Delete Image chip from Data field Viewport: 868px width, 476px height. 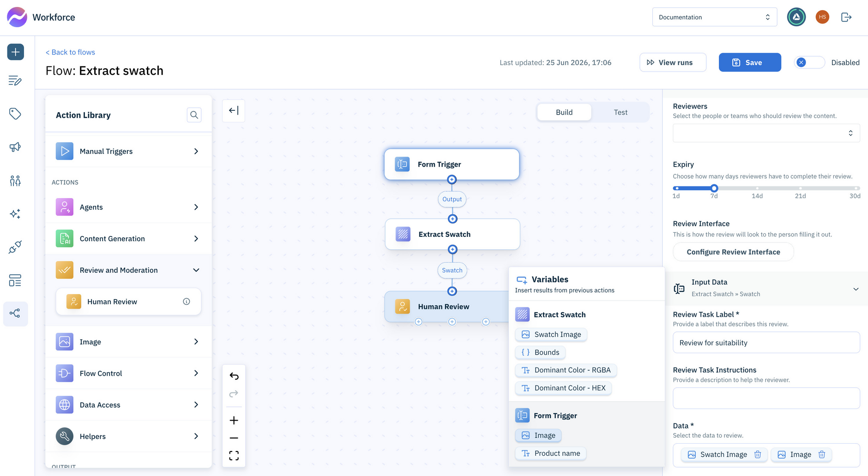pyautogui.click(x=822, y=454)
